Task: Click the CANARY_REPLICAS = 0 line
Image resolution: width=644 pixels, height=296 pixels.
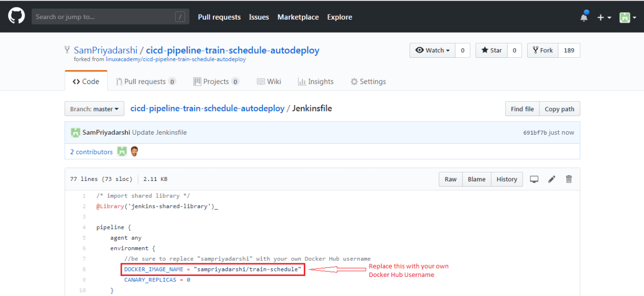Action: click(x=157, y=280)
